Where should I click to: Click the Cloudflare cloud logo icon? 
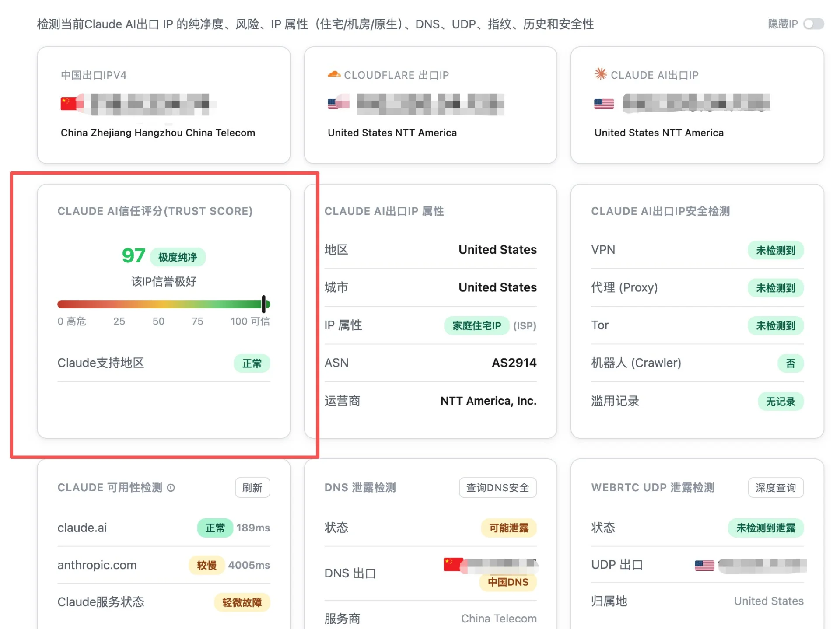coord(334,74)
